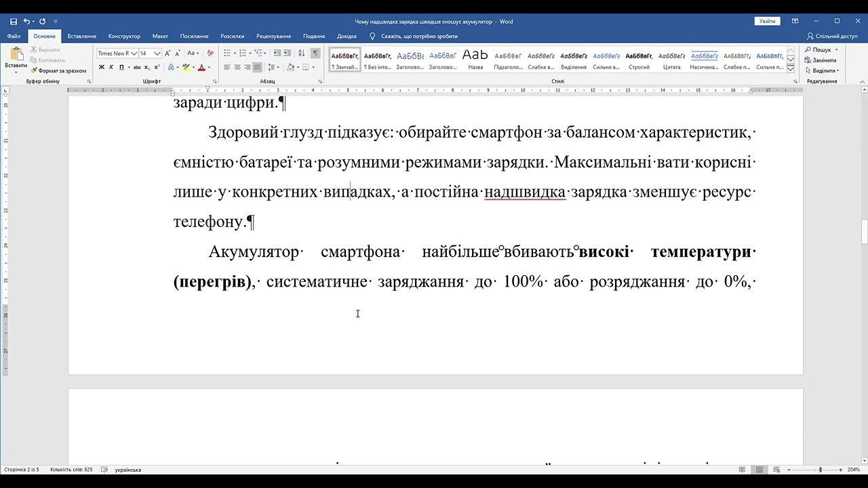Increase paragraph indent
Viewport: 868px width, 488px height.
(288, 53)
